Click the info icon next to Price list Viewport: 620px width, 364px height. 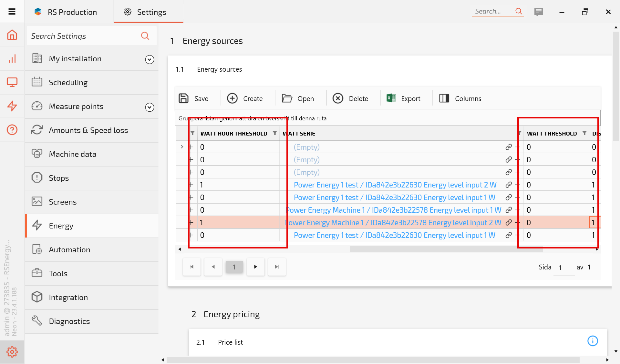pos(593,341)
